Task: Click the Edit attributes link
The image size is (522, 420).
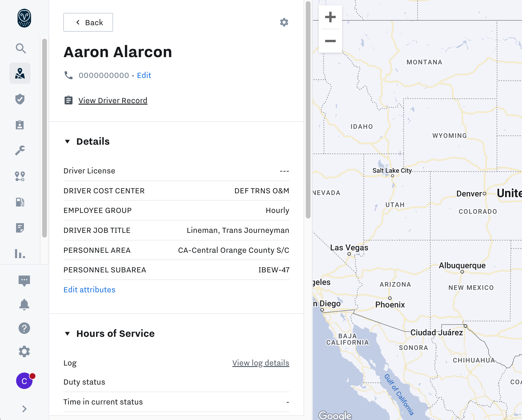Action: point(89,290)
